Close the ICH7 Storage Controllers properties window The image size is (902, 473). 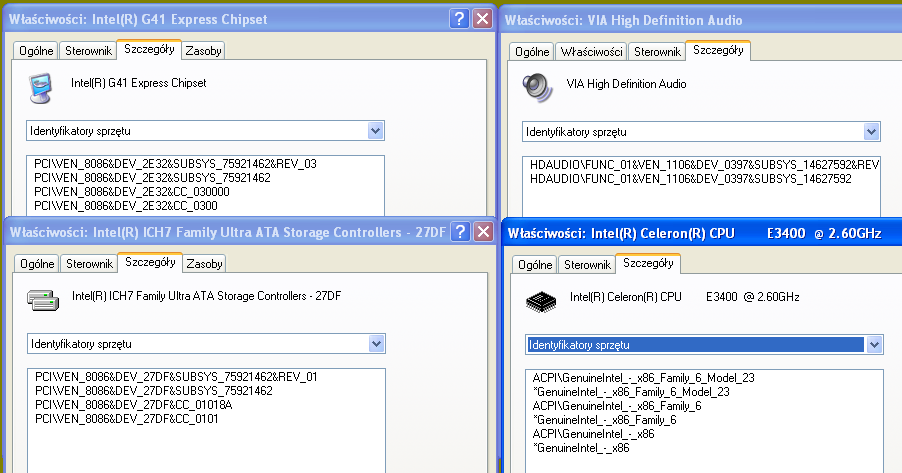(484, 232)
